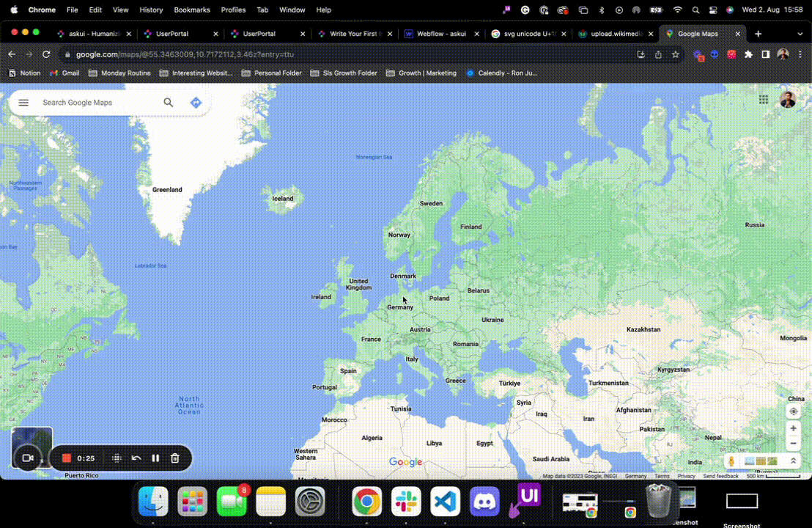
Task: Zoom out the map with minus button
Action: (794, 444)
